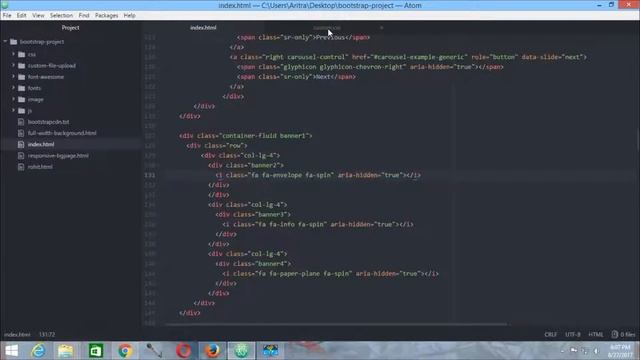The width and height of the screenshot is (640, 360).
Task: Launch Internet Explorer from the taskbar
Action: pos(38,351)
